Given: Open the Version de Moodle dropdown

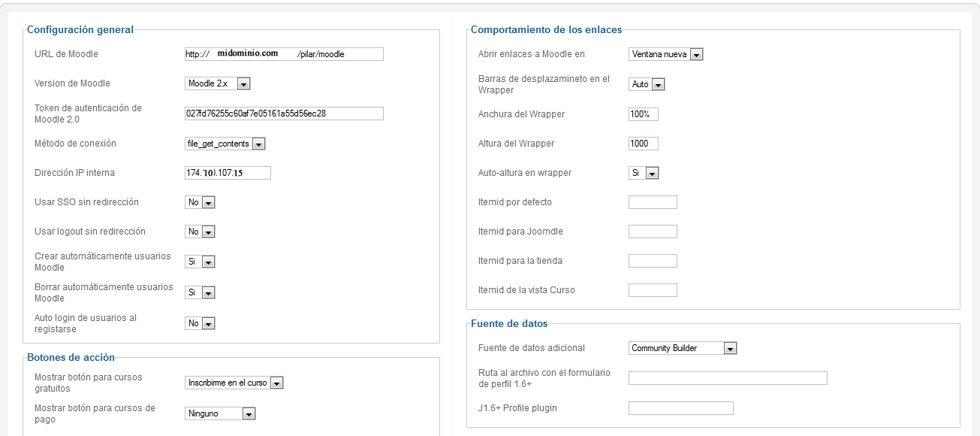Looking at the screenshot, I should (217, 83).
